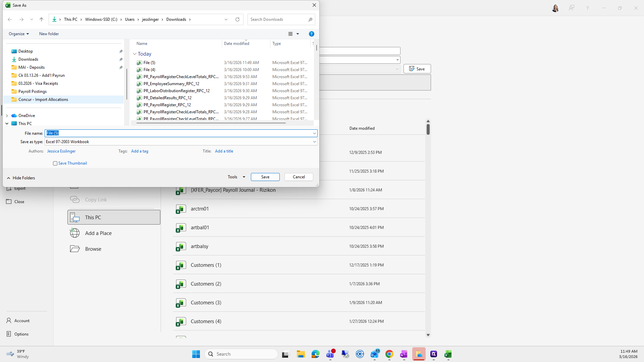Select the arctrn01 Excel file icon
This screenshot has width=644, height=362.
point(181,209)
